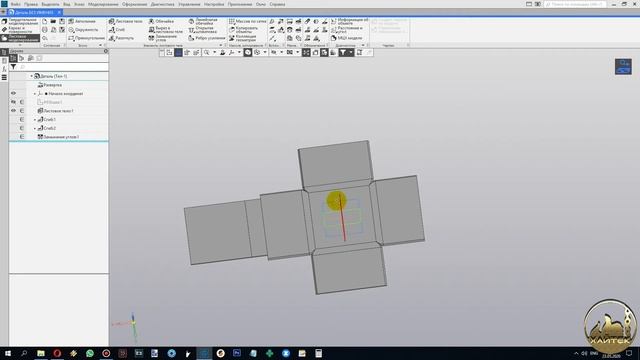This screenshot has height=360, width=640.
Task: Click the command search field at top right
Action: point(575,4)
